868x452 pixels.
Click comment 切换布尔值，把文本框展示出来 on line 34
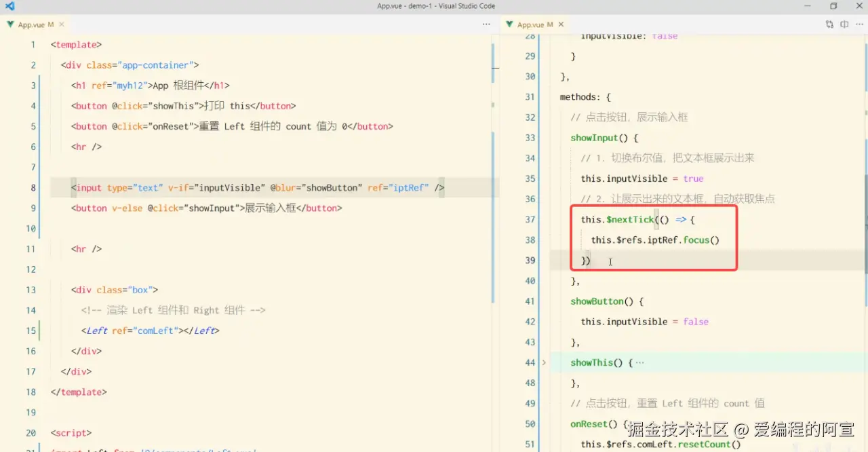point(668,158)
